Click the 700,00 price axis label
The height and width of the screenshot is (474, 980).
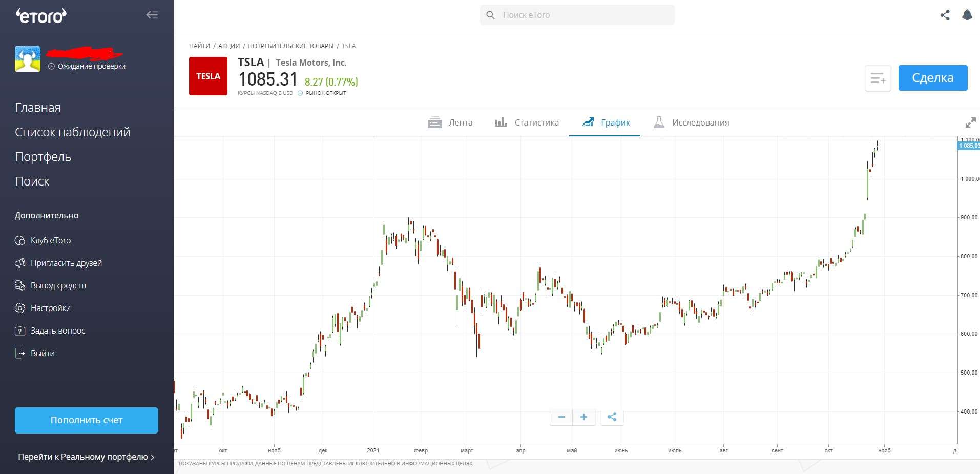tap(969, 295)
